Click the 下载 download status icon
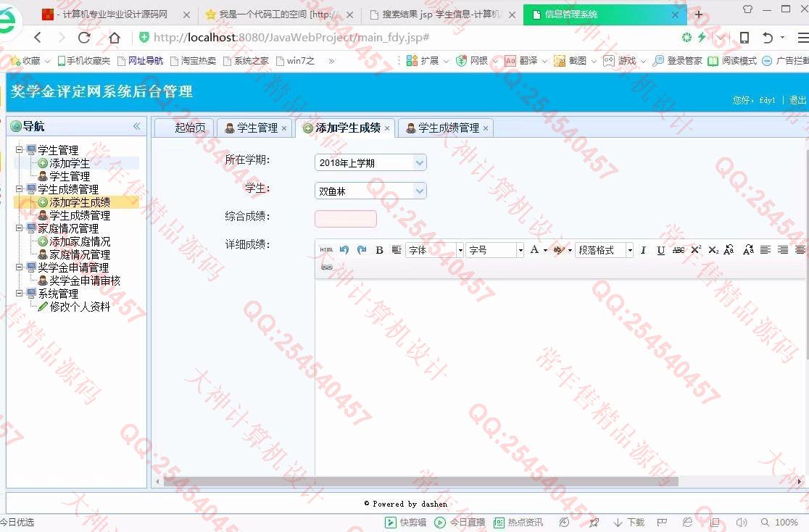The height and width of the screenshot is (532, 809). coord(629,523)
